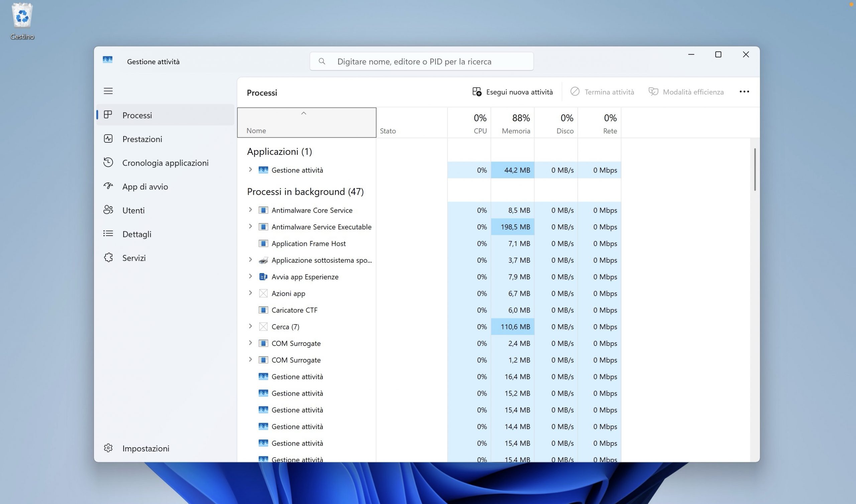Screen dimensions: 856x504
Task: Open the three-dots more options menu
Action: [744, 92]
